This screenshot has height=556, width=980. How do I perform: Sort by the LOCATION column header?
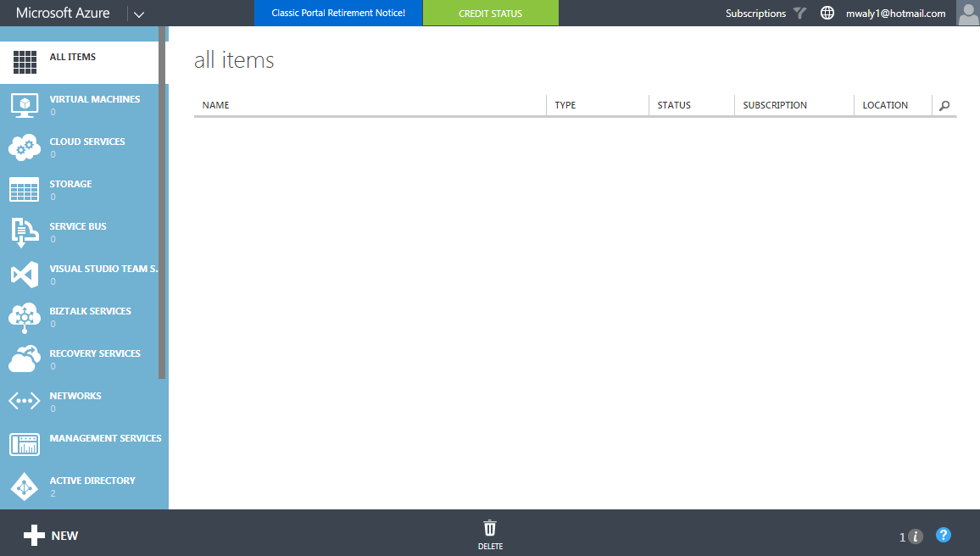pos(885,105)
